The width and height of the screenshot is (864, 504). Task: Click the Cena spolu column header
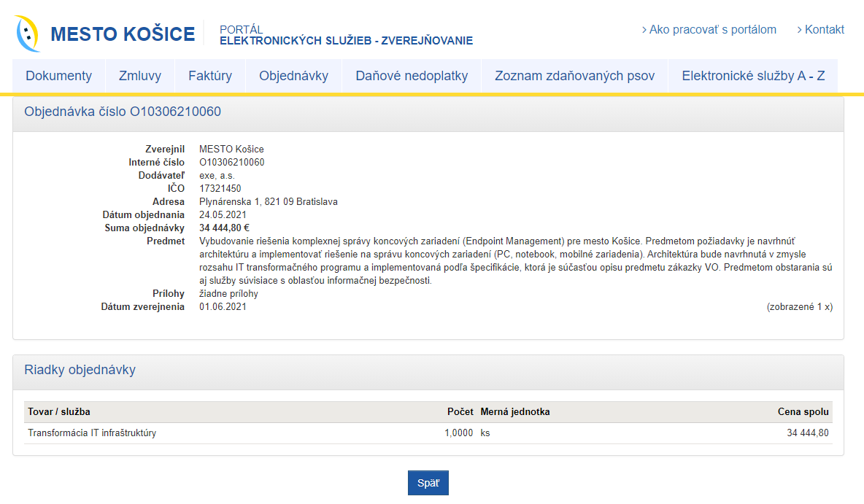coord(803,412)
